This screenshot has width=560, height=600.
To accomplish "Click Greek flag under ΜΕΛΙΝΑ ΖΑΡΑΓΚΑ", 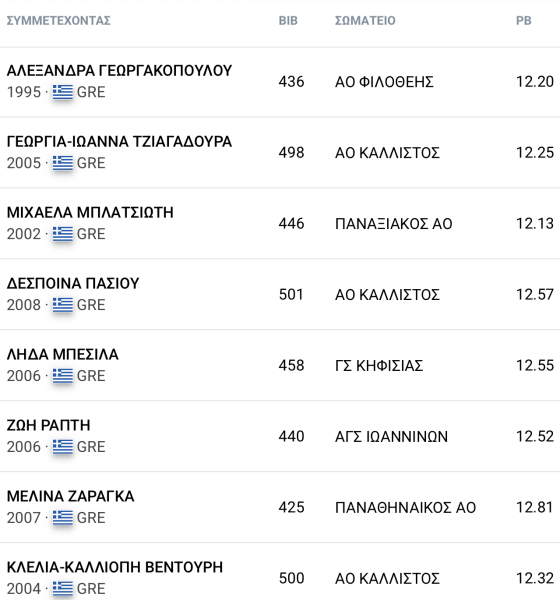I will pos(63,518).
